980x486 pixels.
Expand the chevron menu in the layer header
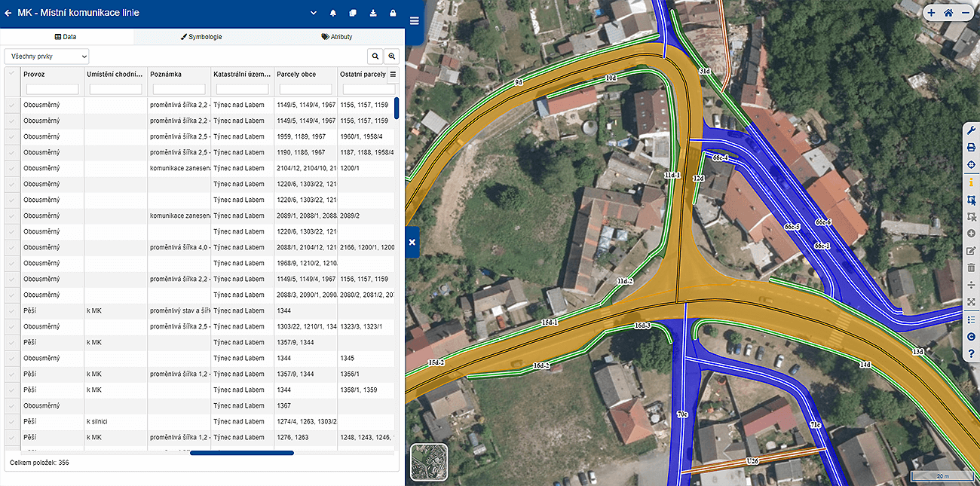click(314, 14)
